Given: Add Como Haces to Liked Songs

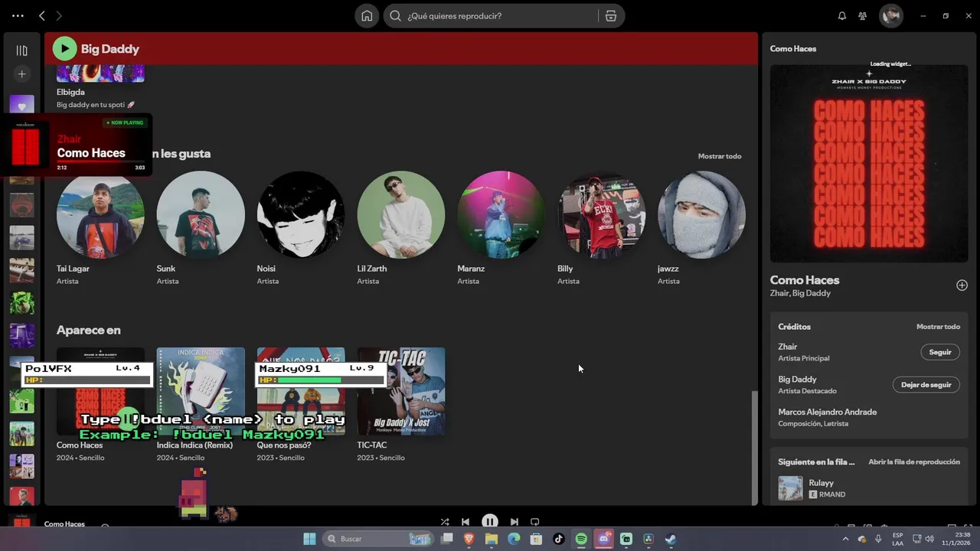Looking at the screenshot, I should pyautogui.click(x=962, y=285).
